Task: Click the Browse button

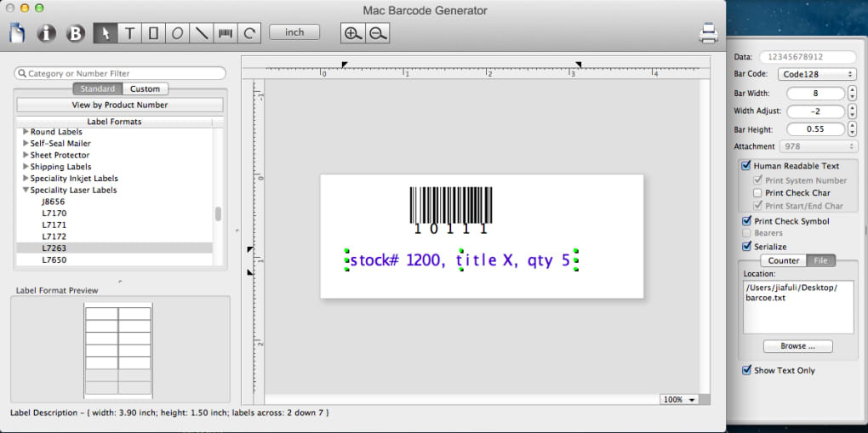Action: (797, 346)
